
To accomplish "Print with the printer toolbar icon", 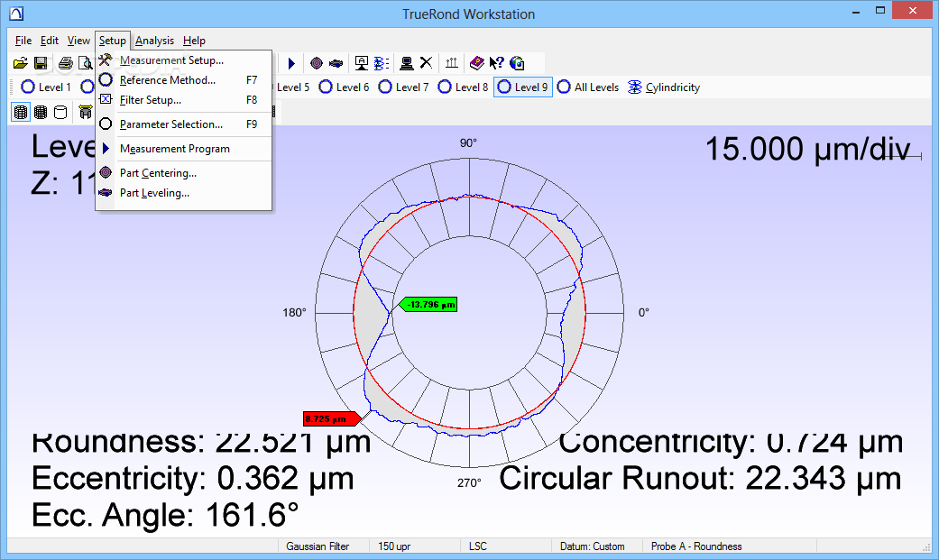I will [x=66, y=63].
